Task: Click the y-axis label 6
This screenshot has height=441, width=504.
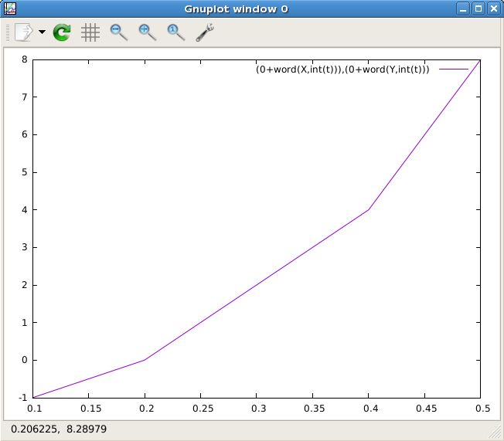Action: (x=25, y=134)
